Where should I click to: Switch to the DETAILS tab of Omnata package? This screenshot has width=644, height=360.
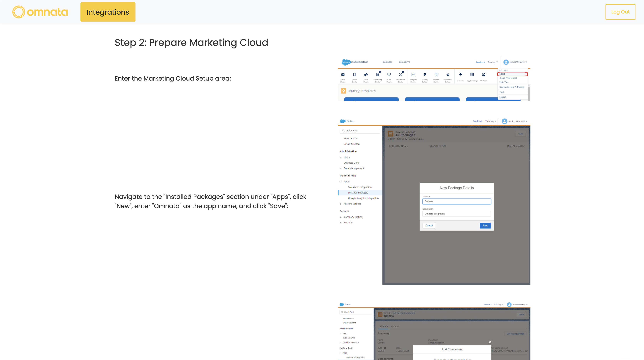[384, 326]
